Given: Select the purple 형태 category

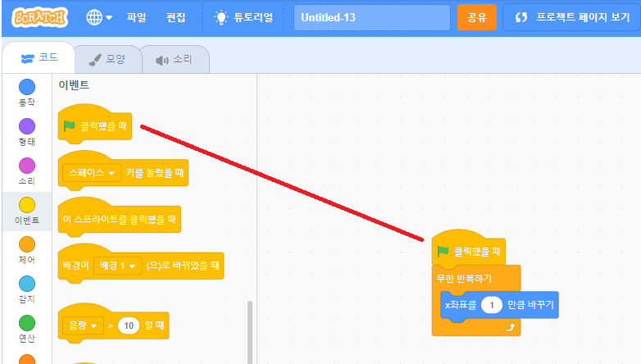Looking at the screenshot, I should pos(27,133).
